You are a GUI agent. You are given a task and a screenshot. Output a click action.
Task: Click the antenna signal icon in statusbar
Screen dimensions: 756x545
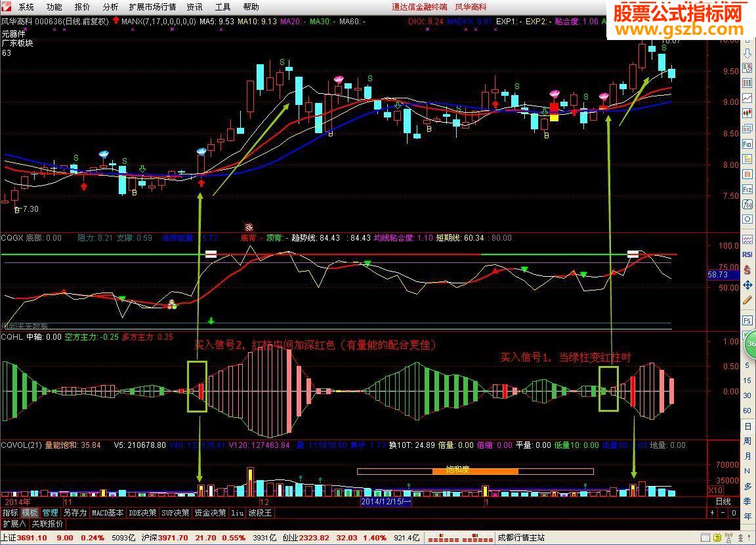(x=729, y=537)
